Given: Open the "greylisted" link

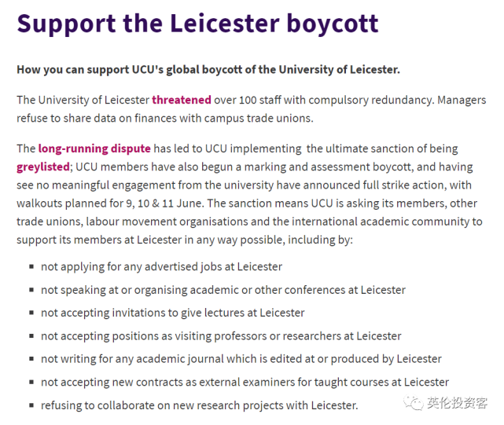Looking at the screenshot, I should point(43,167).
